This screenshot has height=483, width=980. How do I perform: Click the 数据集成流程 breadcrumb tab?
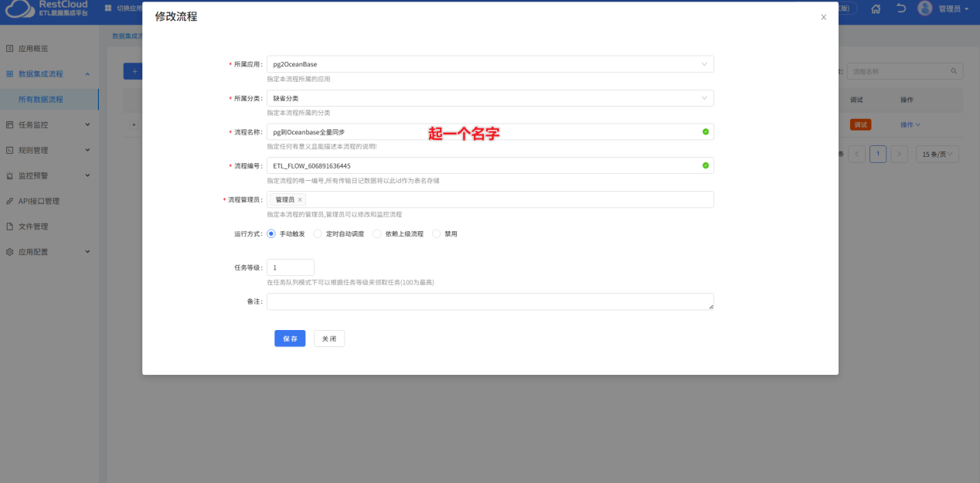tap(127, 36)
